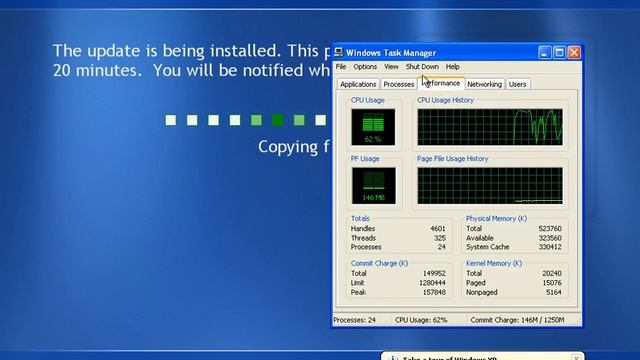Click status bar text Processes: 24

coord(354,320)
